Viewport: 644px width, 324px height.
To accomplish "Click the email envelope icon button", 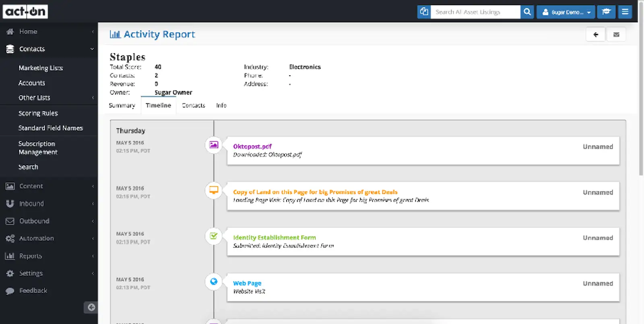I will point(616,35).
